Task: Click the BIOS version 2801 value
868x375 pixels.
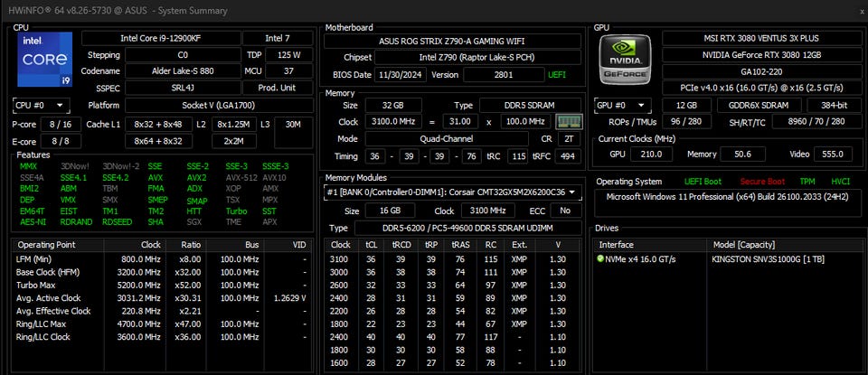Action: coord(505,75)
